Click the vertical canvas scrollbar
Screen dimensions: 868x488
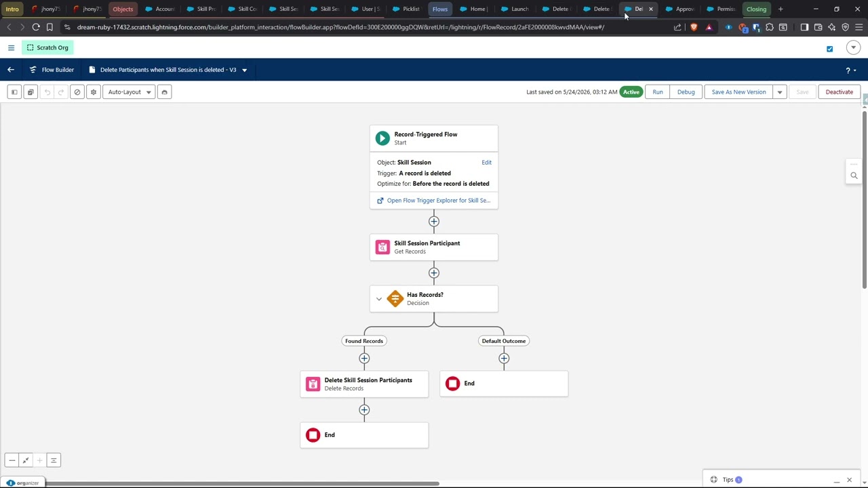864,200
